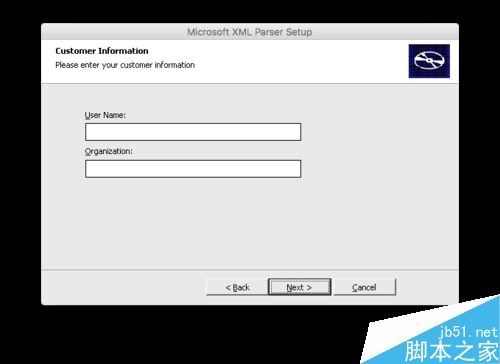Focus the Organization text box
This screenshot has width=500, height=364.
pyautogui.click(x=193, y=169)
